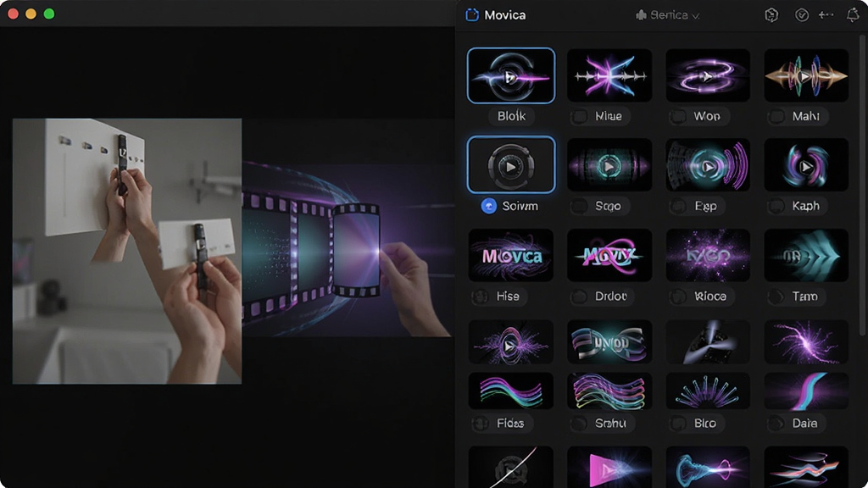
Task: Click the effects panel vertical scrollbar
Action: tap(862, 186)
